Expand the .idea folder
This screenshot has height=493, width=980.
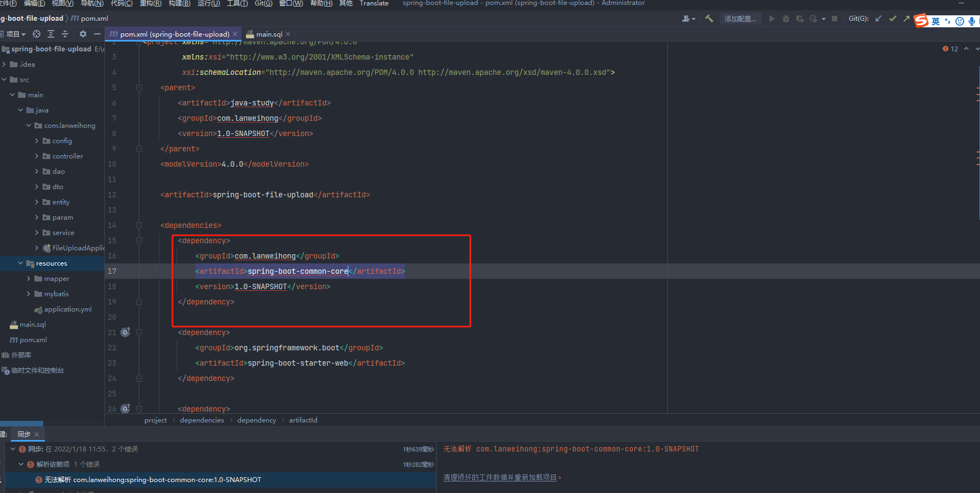(x=4, y=64)
